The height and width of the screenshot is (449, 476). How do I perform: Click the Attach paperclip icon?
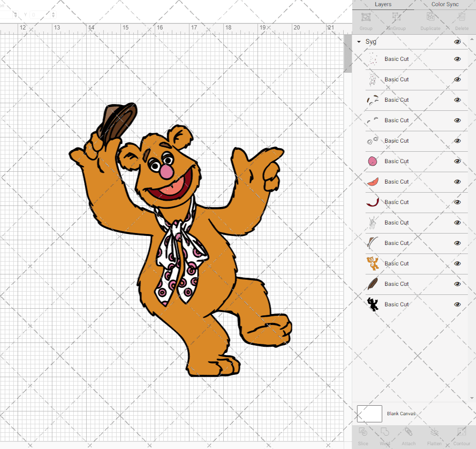tap(408, 432)
